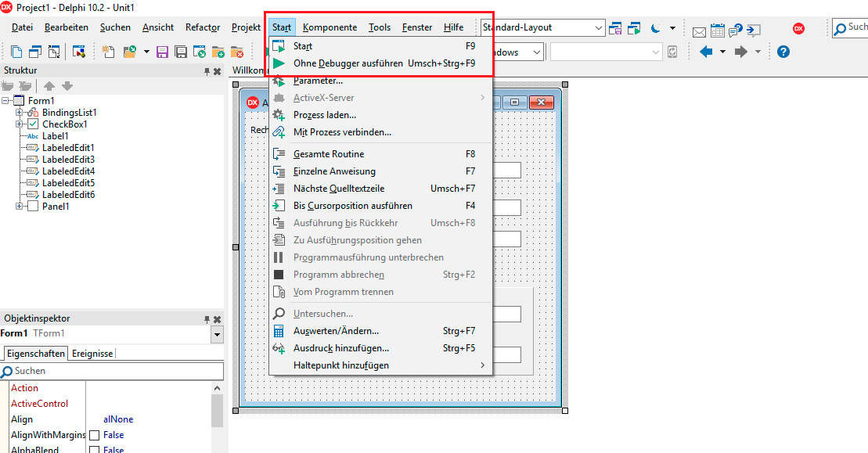Image resolution: width=868 pixels, height=453 pixels.
Task: Save with the purple floppy disk icon
Action: point(162,52)
